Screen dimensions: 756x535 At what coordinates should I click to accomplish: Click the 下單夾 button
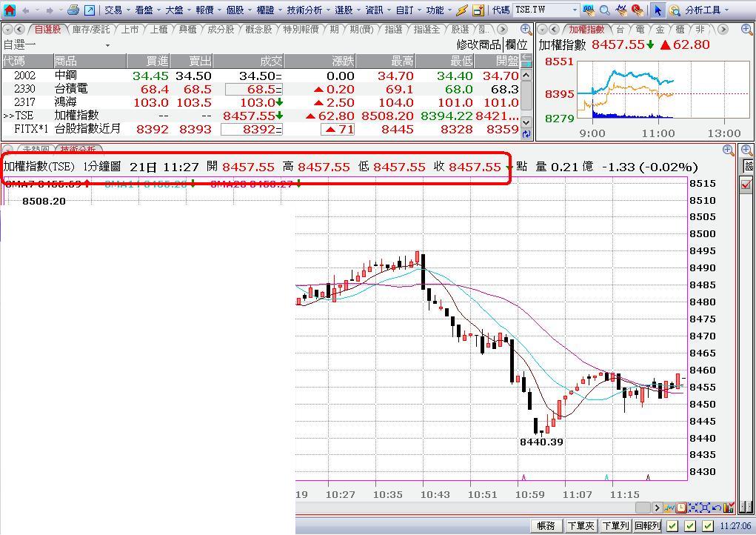pos(581,526)
